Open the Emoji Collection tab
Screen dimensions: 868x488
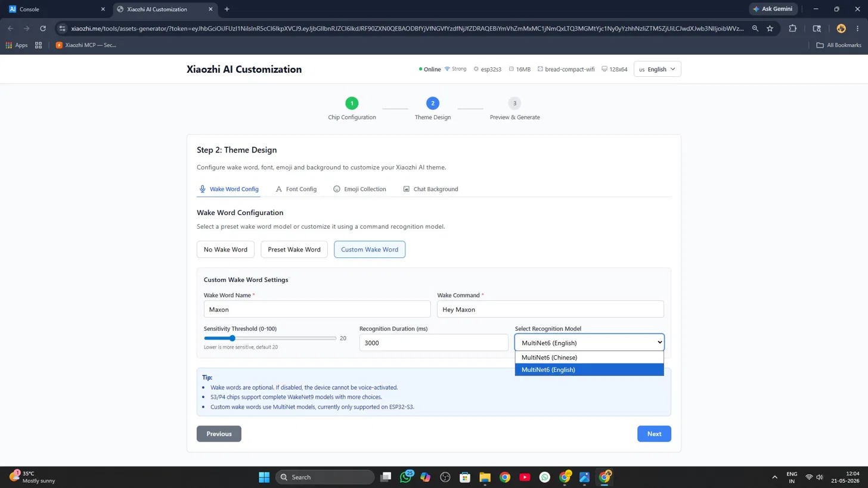[359, 189]
